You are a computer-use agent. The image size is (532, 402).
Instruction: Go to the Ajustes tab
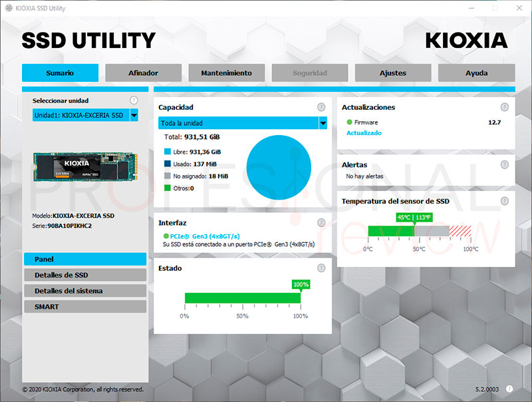393,73
